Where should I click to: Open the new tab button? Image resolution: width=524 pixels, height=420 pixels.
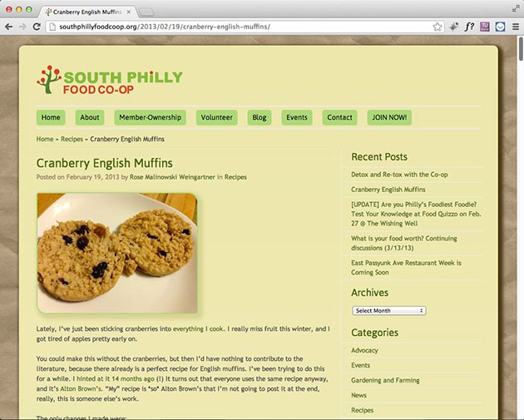point(146,12)
